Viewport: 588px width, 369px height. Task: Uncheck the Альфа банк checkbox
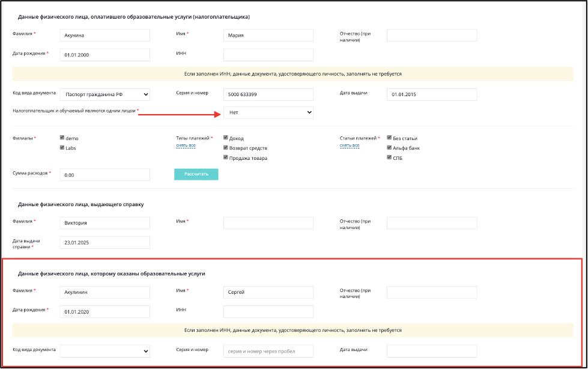389,147
